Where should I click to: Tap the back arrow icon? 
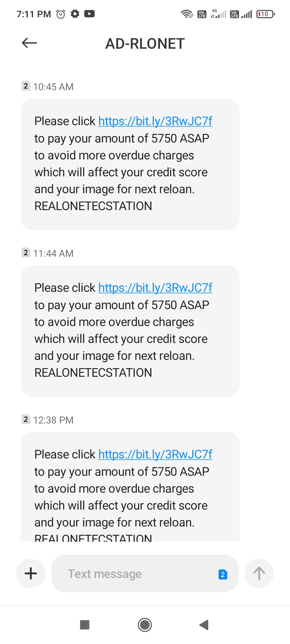tap(29, 43)
